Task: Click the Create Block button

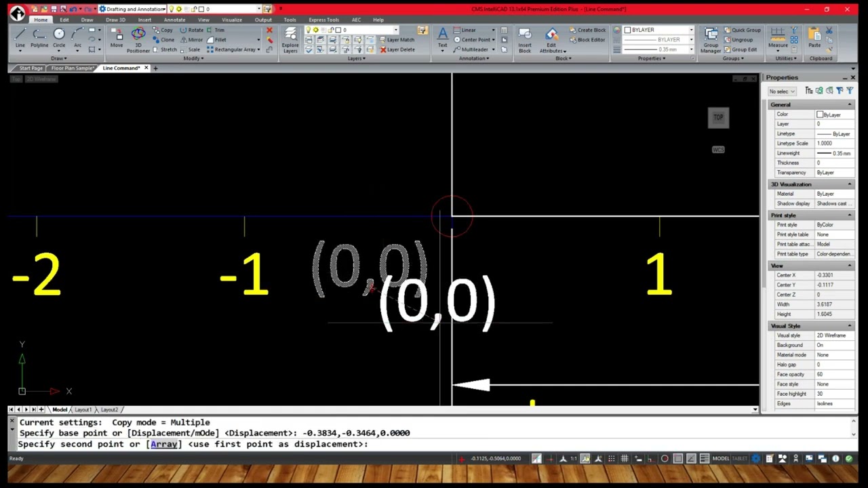Action: pyautogui.click(x=587, y=30)
